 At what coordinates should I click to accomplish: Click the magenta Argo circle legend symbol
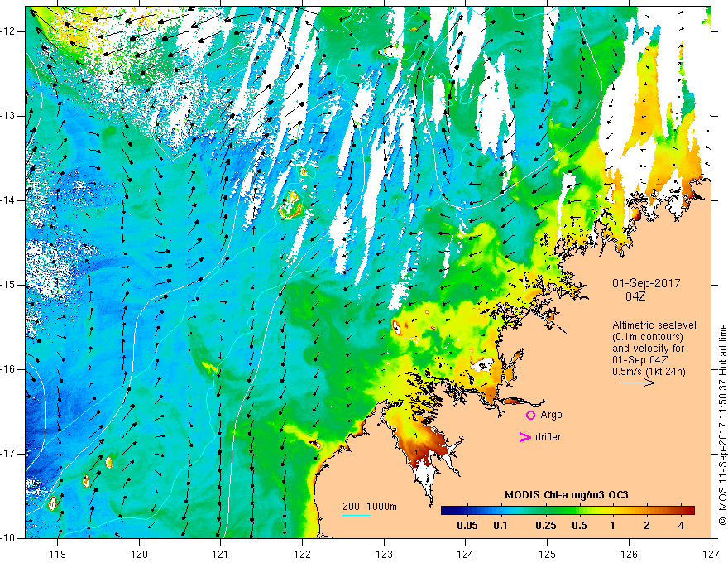point(530,415)
